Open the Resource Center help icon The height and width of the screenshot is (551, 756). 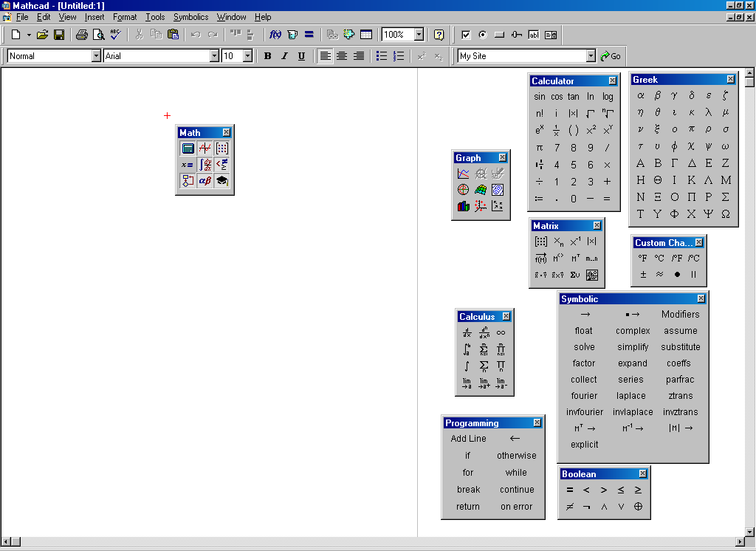click(x=439, y=35)
